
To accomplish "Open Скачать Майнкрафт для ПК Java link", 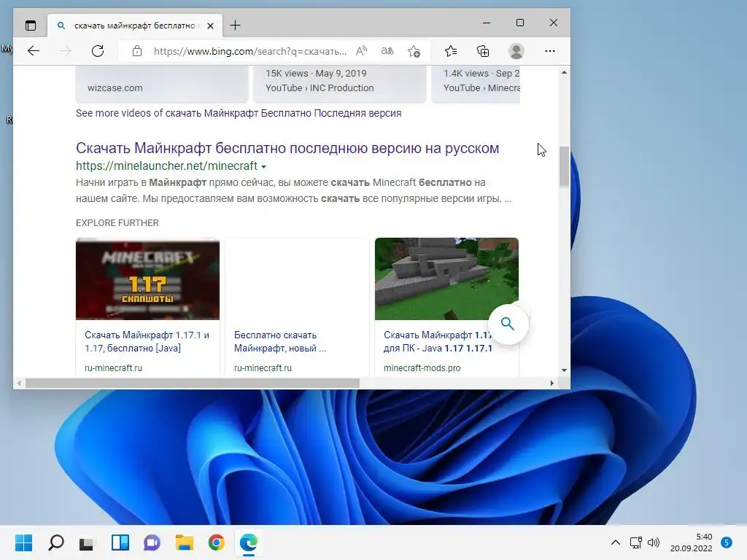I will [x=438, y=341].
